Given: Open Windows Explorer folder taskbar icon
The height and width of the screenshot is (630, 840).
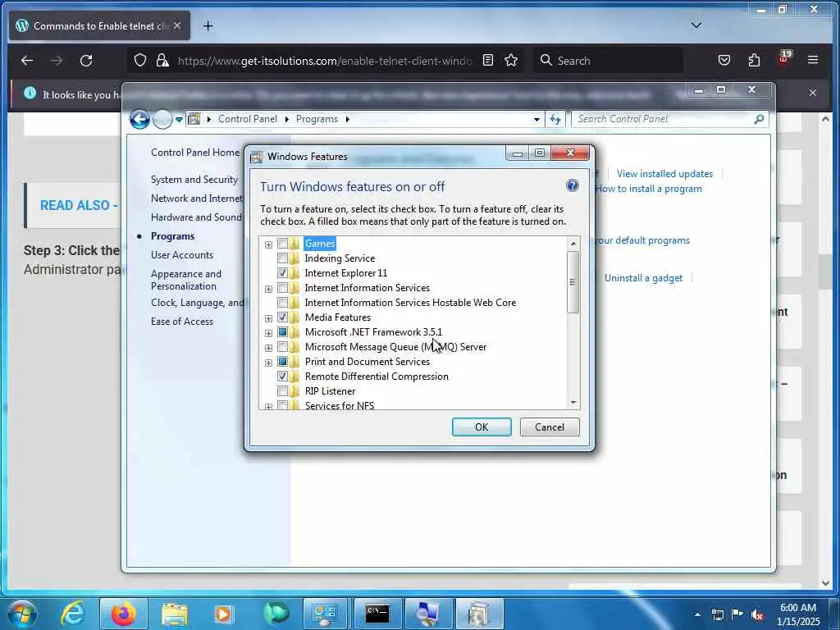Looking at the screenshot, I should [x=174, y=614].
